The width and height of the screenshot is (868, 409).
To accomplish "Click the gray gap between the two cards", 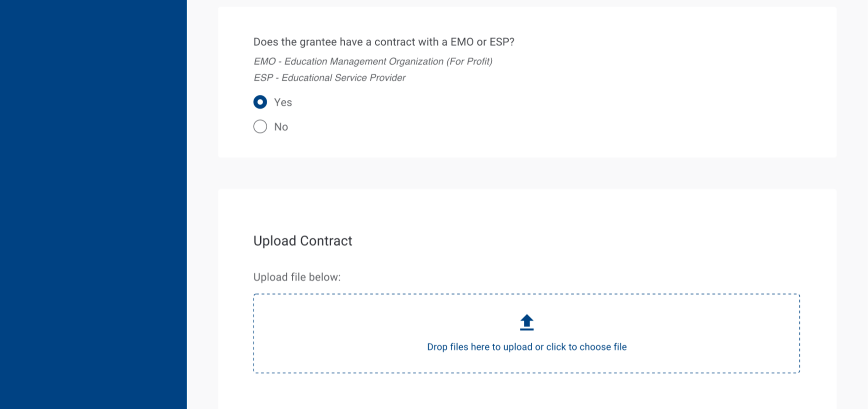I will [x=527, y=173].
